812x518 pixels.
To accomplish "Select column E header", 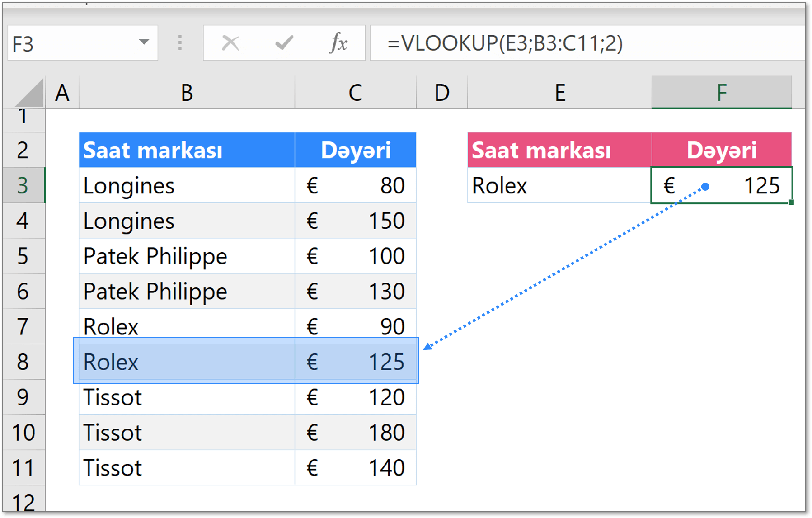I will point(559,93).
